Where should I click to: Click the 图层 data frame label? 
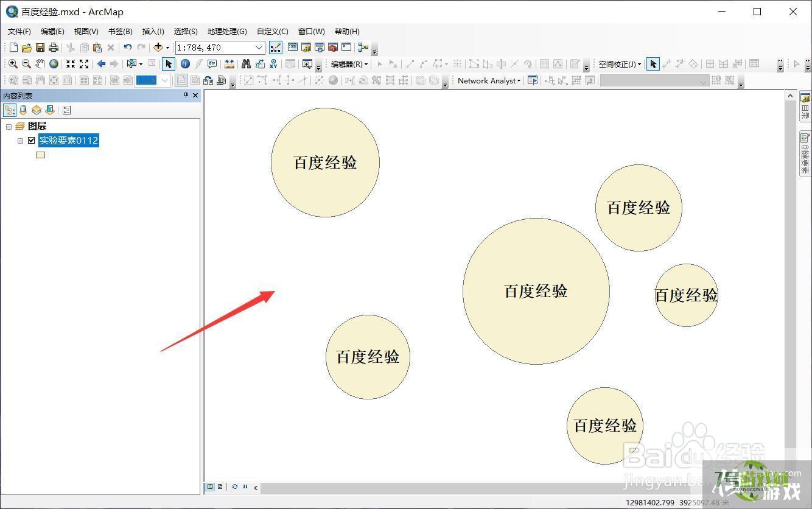coord(37,126)
